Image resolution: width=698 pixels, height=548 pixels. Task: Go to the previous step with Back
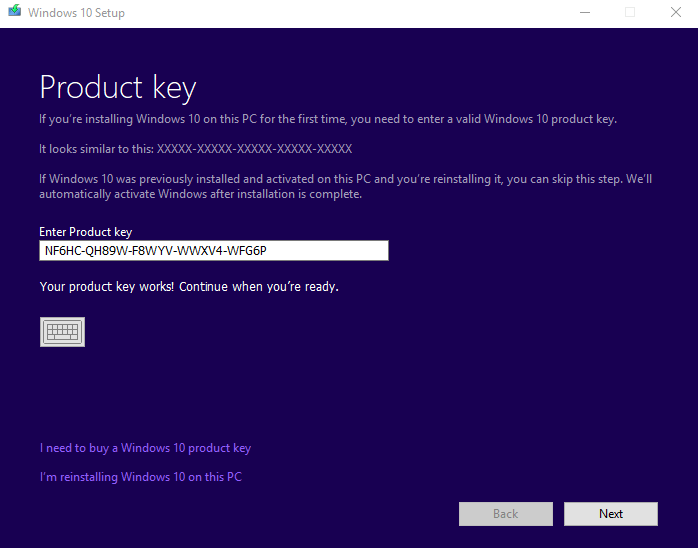point(506,514)
